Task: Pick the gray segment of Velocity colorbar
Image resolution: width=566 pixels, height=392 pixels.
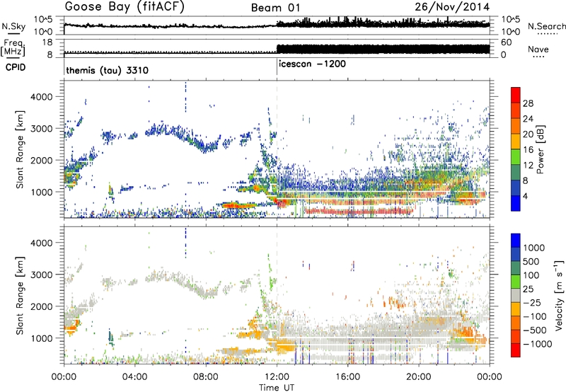Action: tap(516, 296)
